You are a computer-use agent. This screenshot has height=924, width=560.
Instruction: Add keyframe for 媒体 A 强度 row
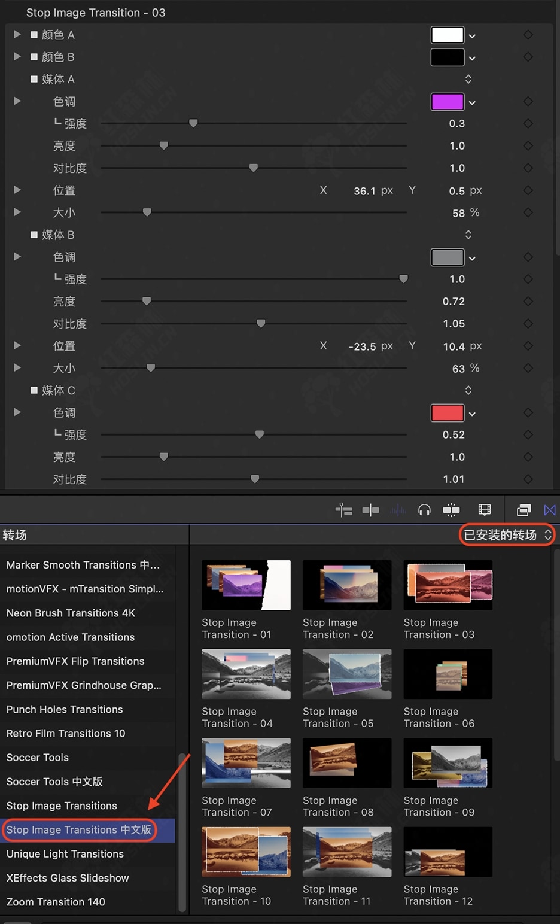tap(528, 123)
